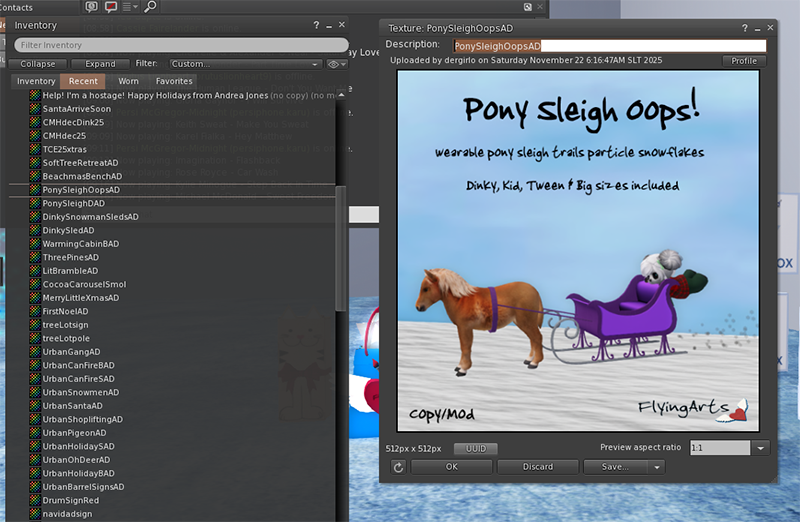Switch to the main Inventory tab
800x522 pixels.
(36, 81)
